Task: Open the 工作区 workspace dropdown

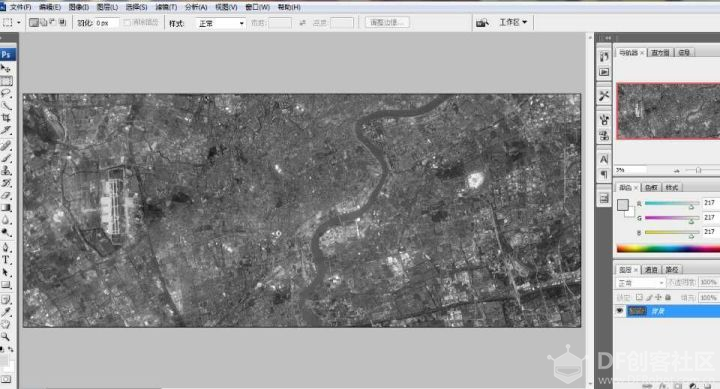Action: click(x=513, y=22)
